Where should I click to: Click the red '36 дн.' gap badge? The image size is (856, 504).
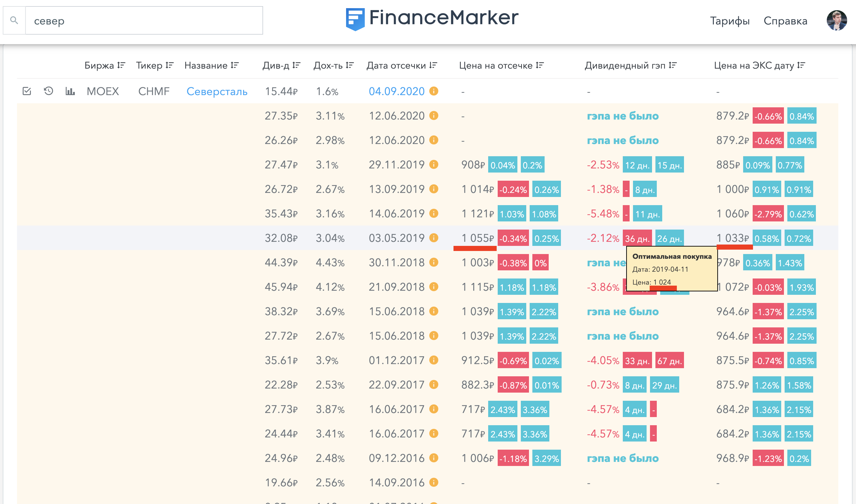(x=637, y=238)
